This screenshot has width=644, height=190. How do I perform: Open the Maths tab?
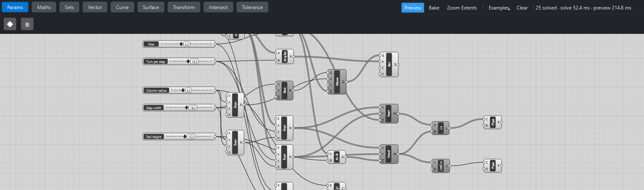pyautogui.click(x=44, y=7)
